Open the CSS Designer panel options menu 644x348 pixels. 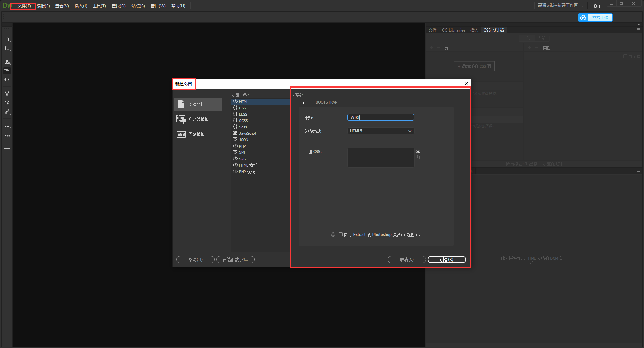point(639,30)
